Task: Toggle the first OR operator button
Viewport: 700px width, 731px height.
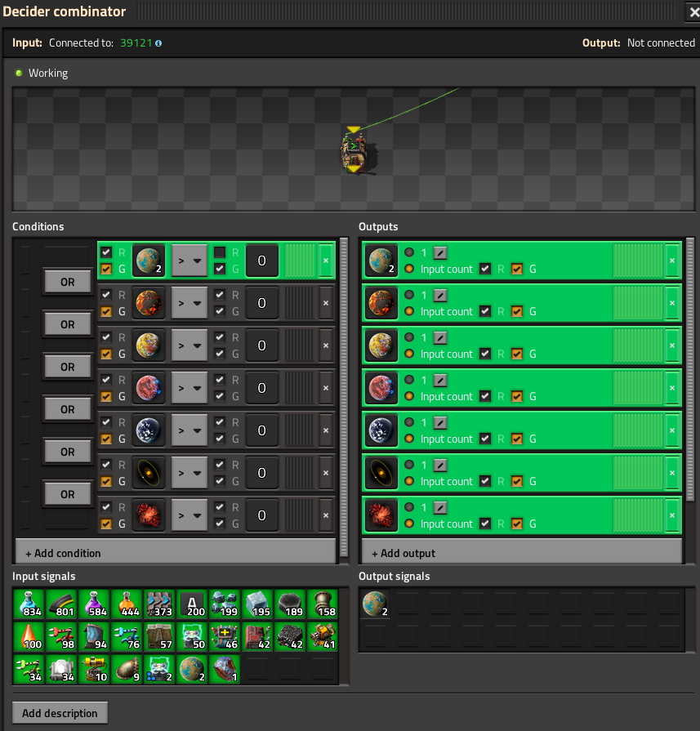Action: (x=67, y=282)
